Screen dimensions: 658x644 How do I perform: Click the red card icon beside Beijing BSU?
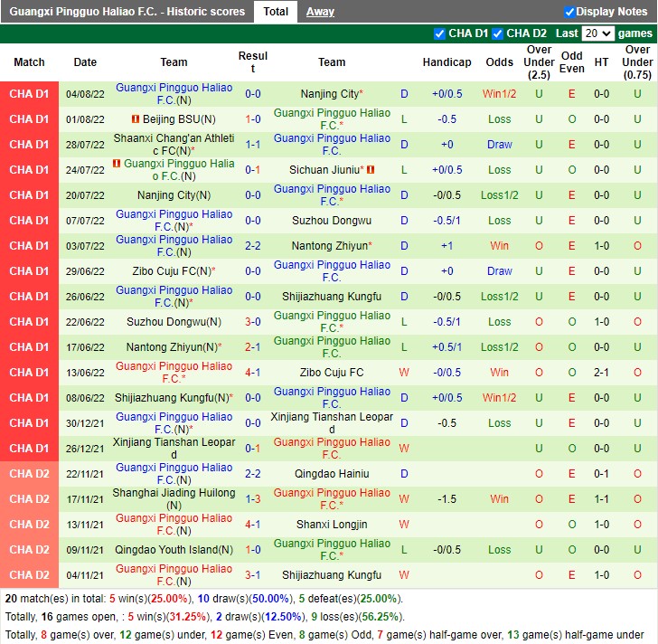click(x=135, y=119)
